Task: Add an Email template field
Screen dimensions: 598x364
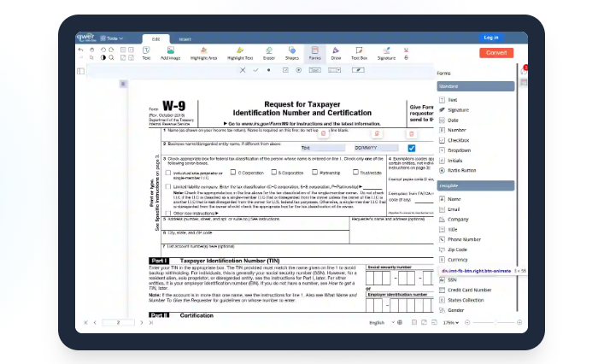Action: [x=449, y=209]
